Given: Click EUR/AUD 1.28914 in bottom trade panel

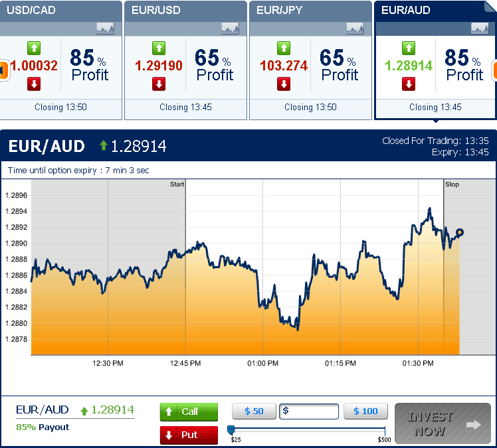Looking at the screenshot, I should coord(75,410).
